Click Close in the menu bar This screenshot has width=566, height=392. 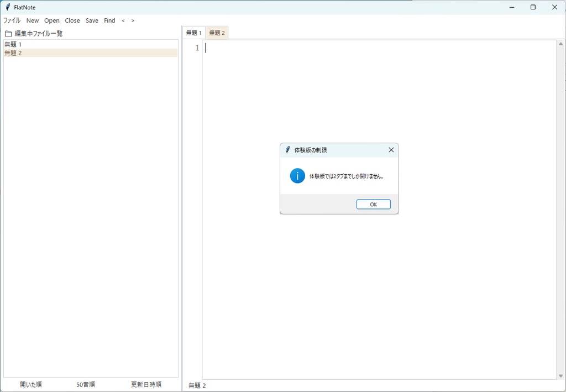coord(72,20)
